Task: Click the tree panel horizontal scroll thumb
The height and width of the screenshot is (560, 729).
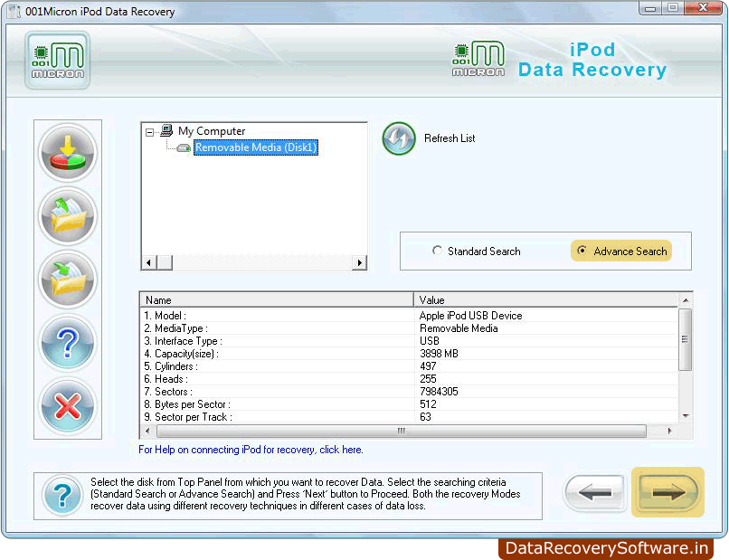Action: point(165,262)
